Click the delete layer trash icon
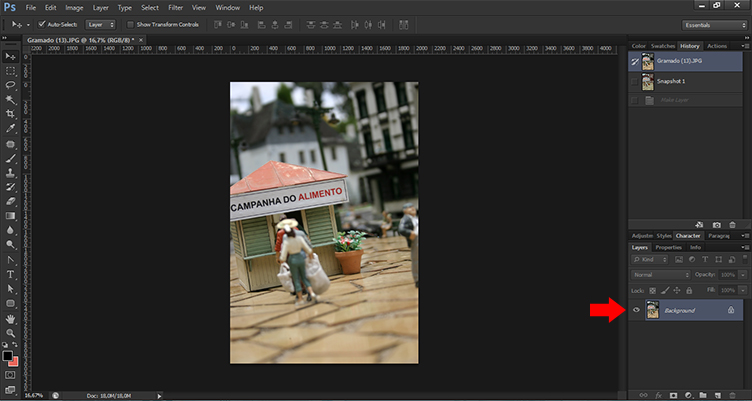 pyautogui.click(x=734, y=395)
